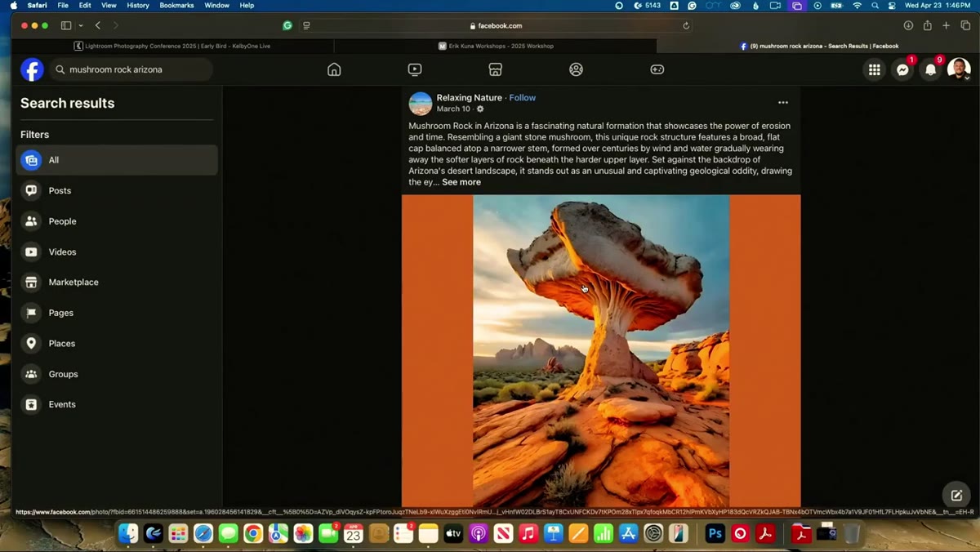The image size is (980, 552).
Task: Open the File menu
Action: click(x=63, y=6)
